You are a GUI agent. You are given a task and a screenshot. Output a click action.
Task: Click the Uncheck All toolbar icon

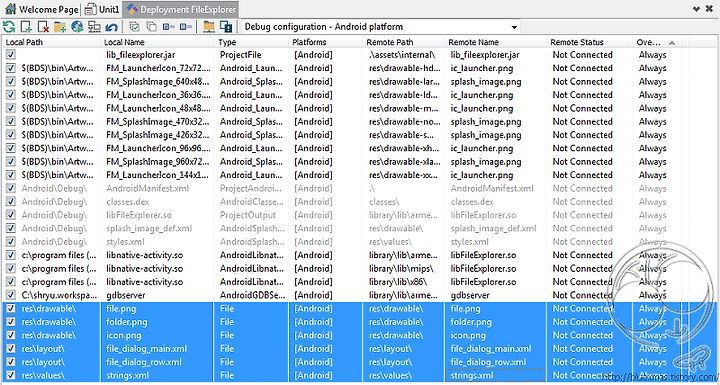tap(152, 27)
